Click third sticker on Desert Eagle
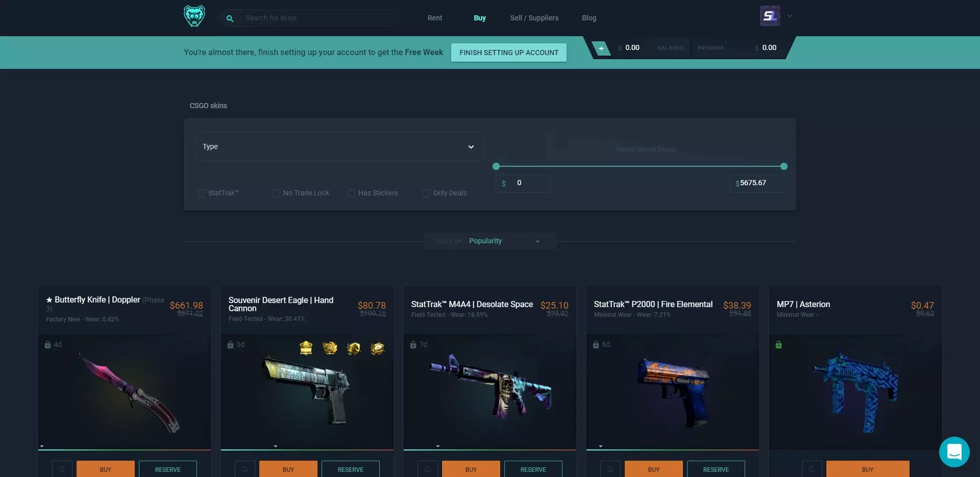The height and width of the screenshot is (477, 980). coord(354,348)
